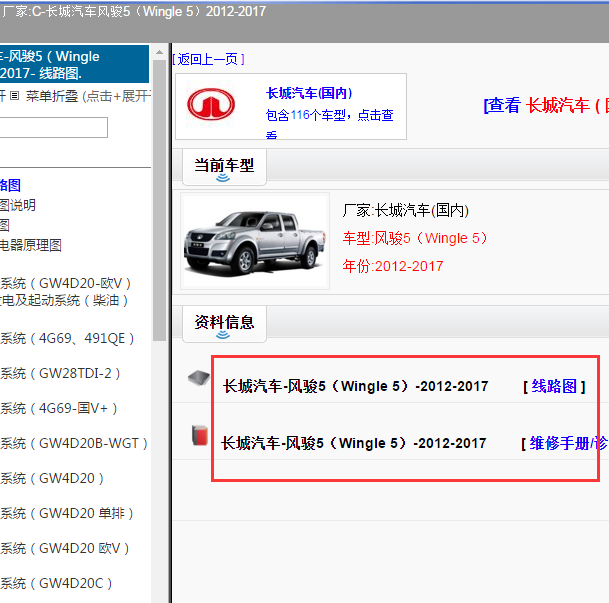Select the 资料信息 tab
The image size is (609, 603).
224,323
